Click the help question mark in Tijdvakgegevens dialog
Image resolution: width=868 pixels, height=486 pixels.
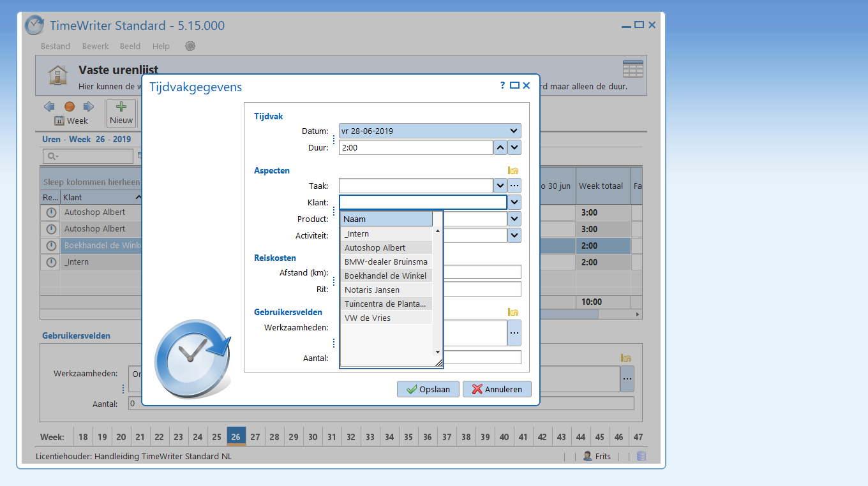[x=502, y=85]
